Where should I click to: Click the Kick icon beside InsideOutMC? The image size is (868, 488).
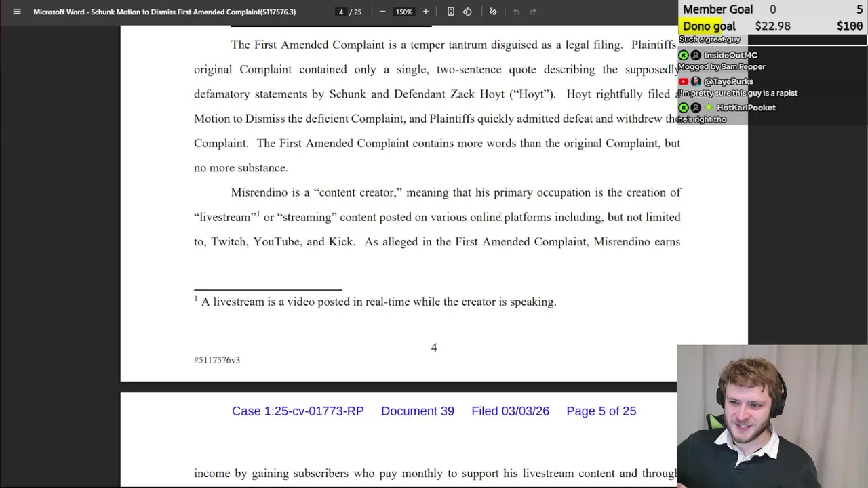pos(684,55)
